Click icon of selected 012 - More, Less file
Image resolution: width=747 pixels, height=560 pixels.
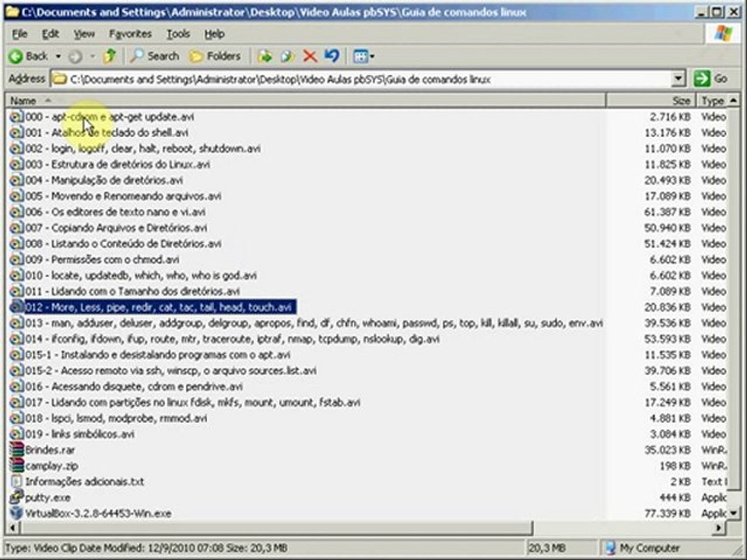(x=16, y=307)
